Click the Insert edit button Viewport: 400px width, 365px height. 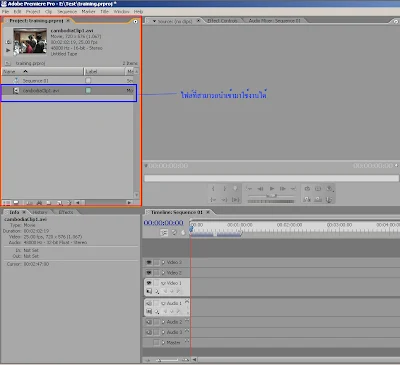(307, 200)
